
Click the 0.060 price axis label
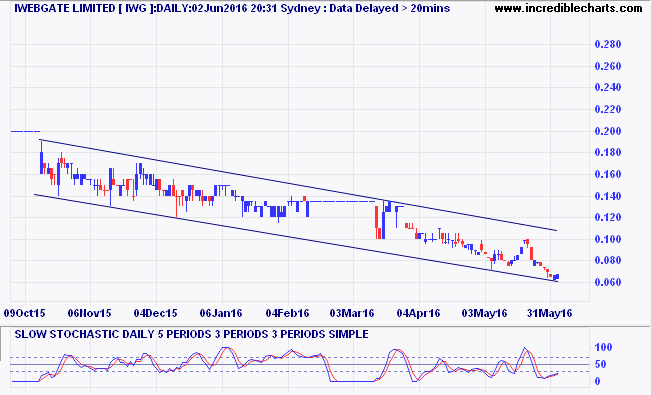[608, 282]
